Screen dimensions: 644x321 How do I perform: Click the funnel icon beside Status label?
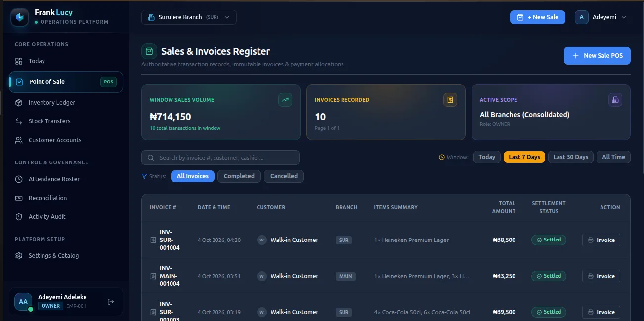tap(144, 176)
